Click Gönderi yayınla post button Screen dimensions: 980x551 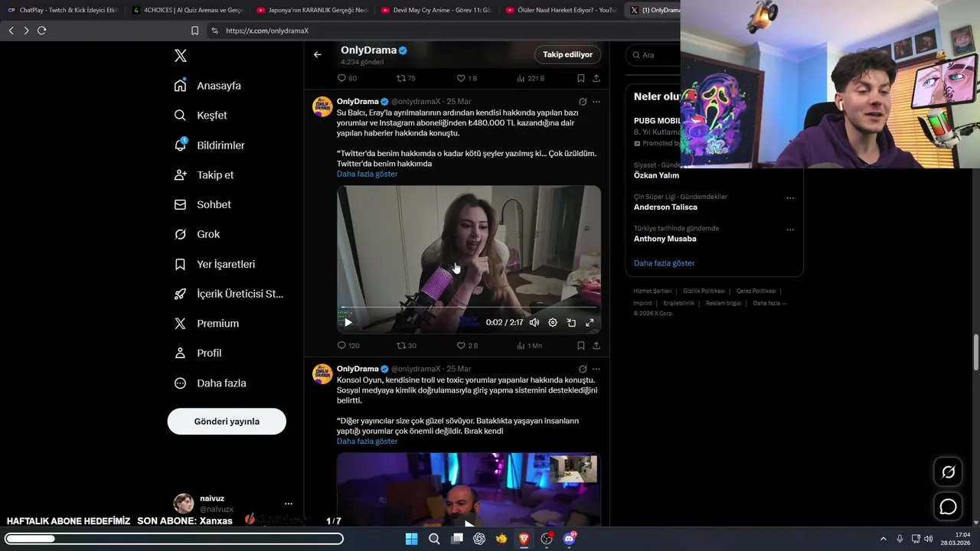click(227, 422)
